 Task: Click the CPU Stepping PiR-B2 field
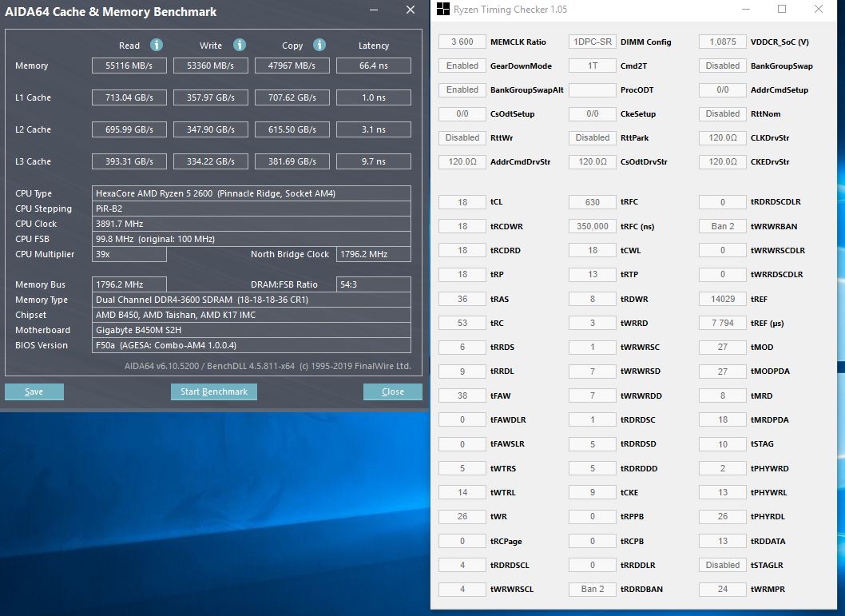pos(251,209)
